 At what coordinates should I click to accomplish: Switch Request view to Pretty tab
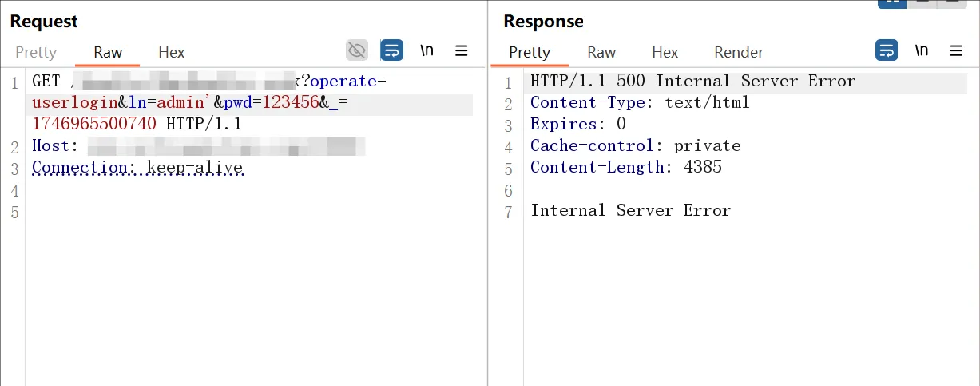36,53
